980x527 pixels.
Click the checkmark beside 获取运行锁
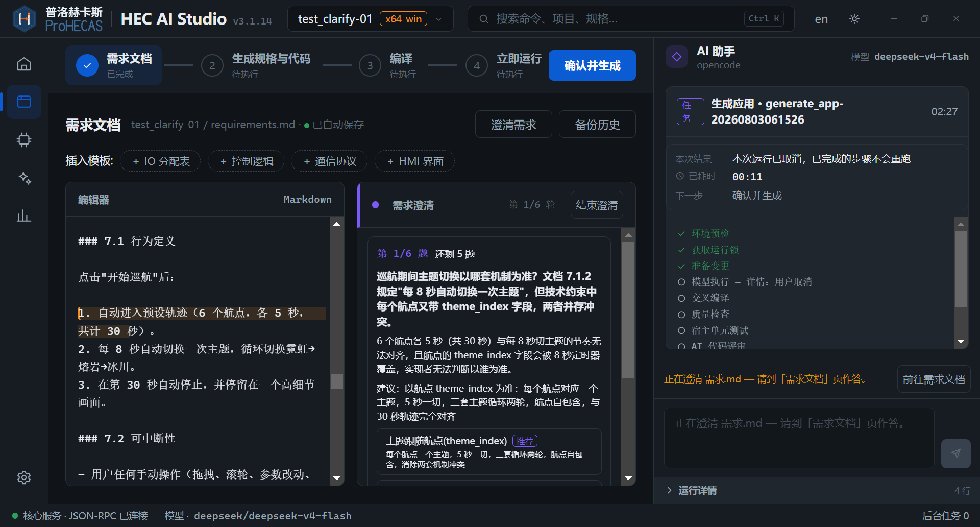coord(681,250)
